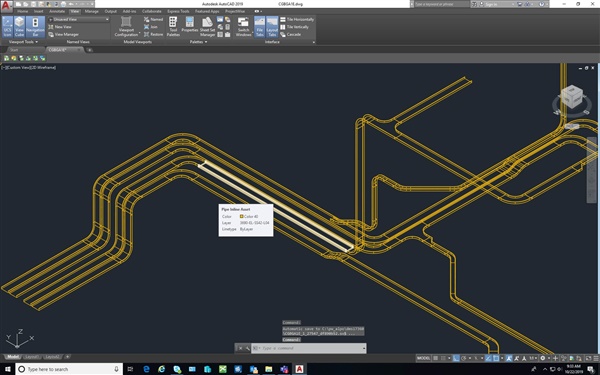The image size is (600, 375).
Task: Open the Unsaved View dropdown
Action: [x=79, y=19]
